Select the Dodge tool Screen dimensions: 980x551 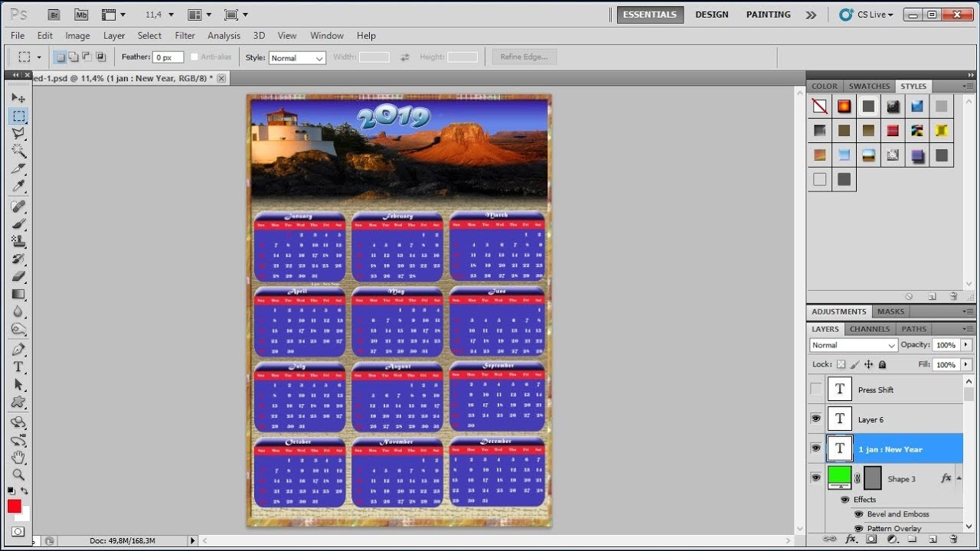pos(18,330)
